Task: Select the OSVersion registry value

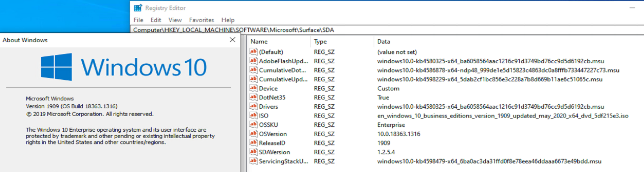Action: click(x=273, y=134)
